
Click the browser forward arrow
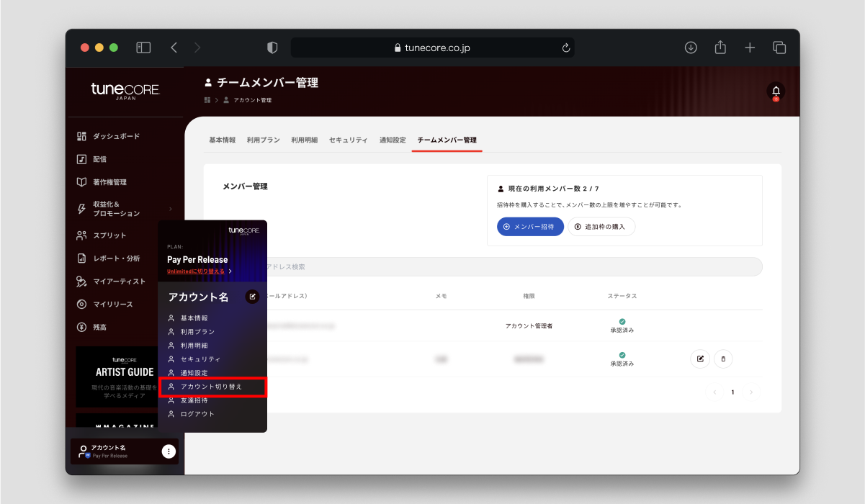coord(197,48)
